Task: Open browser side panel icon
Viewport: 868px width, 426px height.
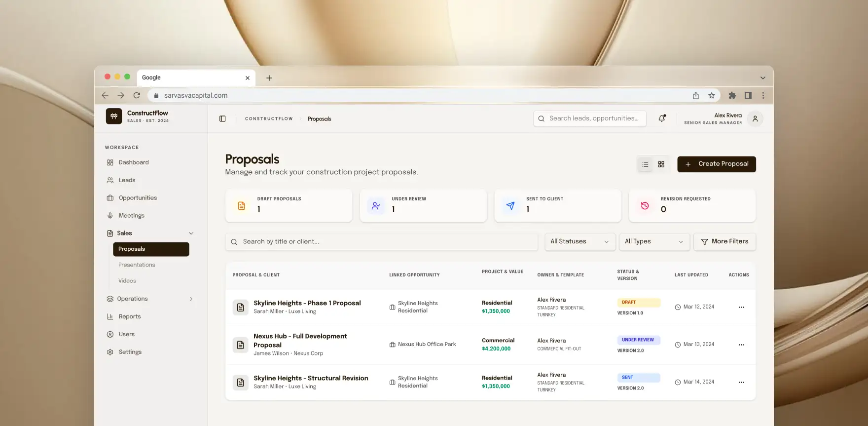Action: pyautogui.click(x=748, y=95)
